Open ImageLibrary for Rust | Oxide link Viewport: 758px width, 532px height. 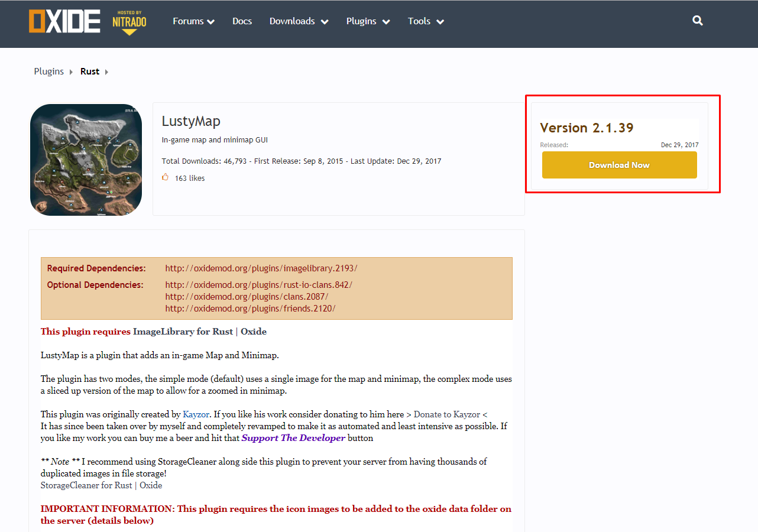click(x=200, y=332)
